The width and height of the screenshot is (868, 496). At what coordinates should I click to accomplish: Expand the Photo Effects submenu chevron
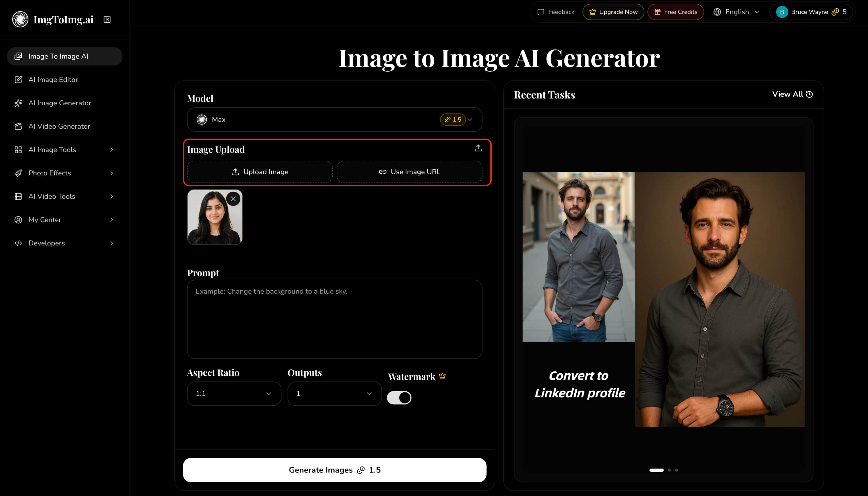point(111,173)
